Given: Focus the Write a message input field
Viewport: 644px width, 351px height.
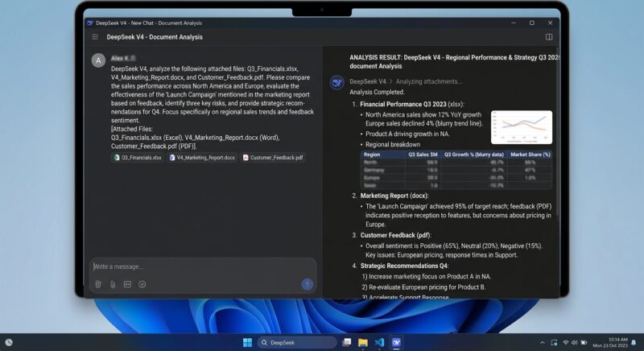Looking at the screenshot, I should click(x=203, y=266).
